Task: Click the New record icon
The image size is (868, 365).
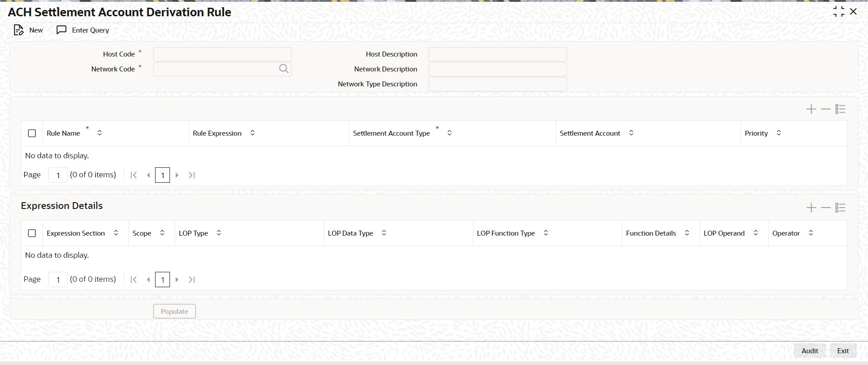Action: (19, 30)
